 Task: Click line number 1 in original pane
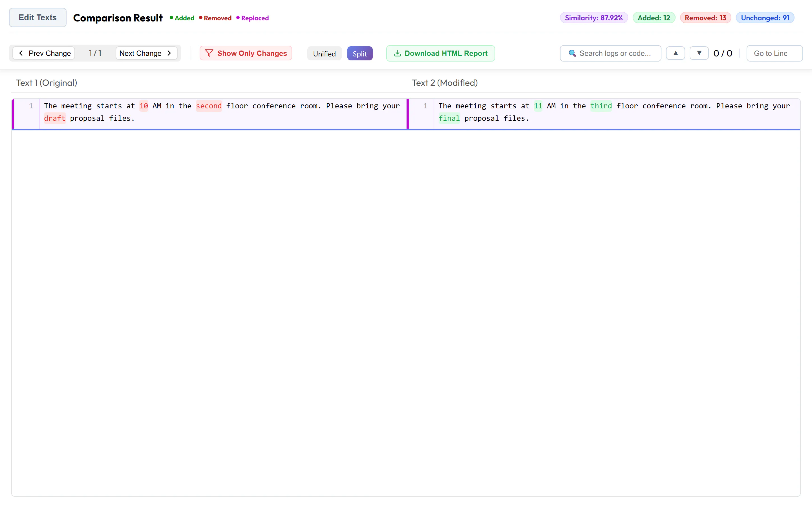[x=31, y=106]
